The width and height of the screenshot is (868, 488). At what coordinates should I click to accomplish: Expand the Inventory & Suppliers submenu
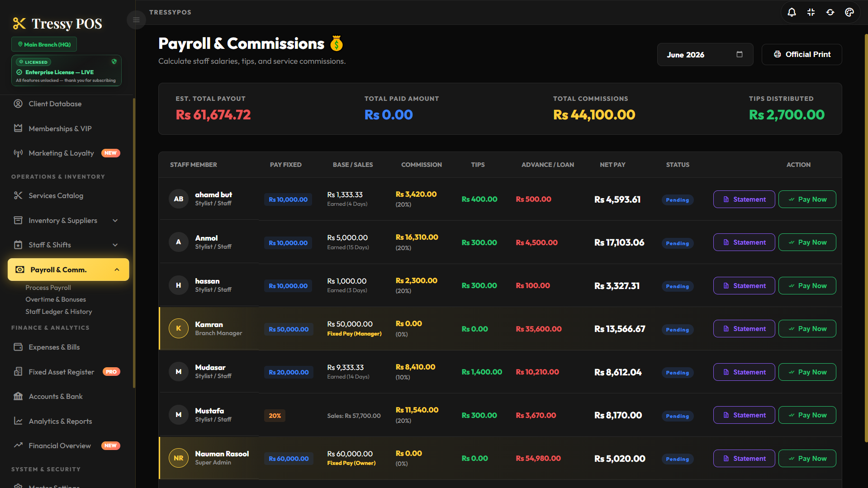click(x=115, y=220)
